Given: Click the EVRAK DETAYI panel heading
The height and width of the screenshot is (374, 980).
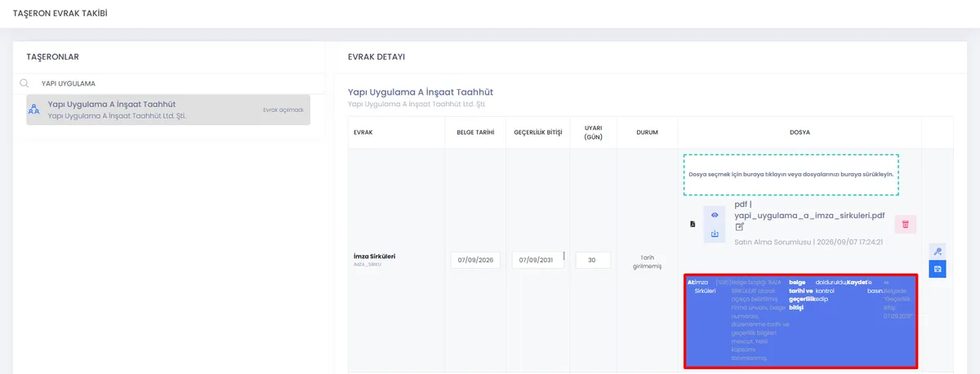Looking at the screenshot, I should click(376, 56).
